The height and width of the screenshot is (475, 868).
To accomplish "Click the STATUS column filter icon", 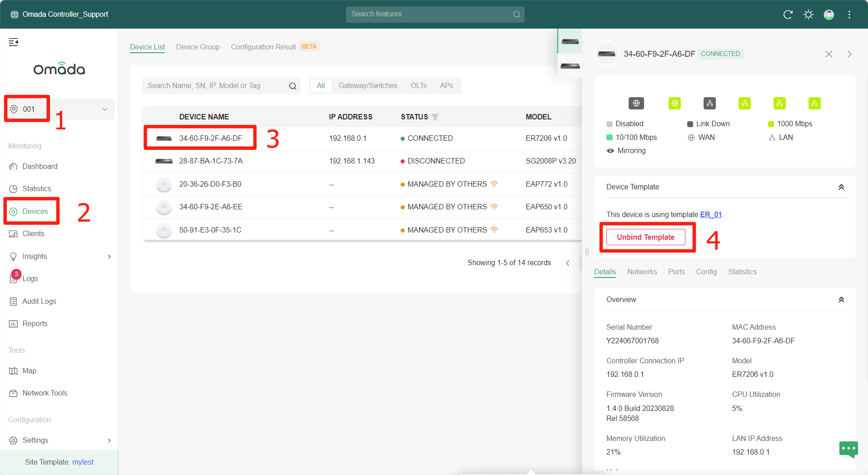I will pyautogui.click(x=435, y=117).
